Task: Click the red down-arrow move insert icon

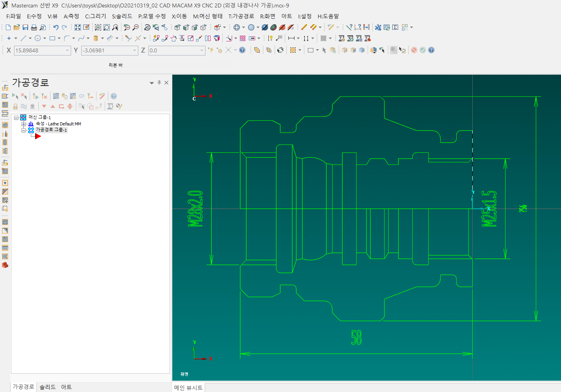Action: (44, 106)
